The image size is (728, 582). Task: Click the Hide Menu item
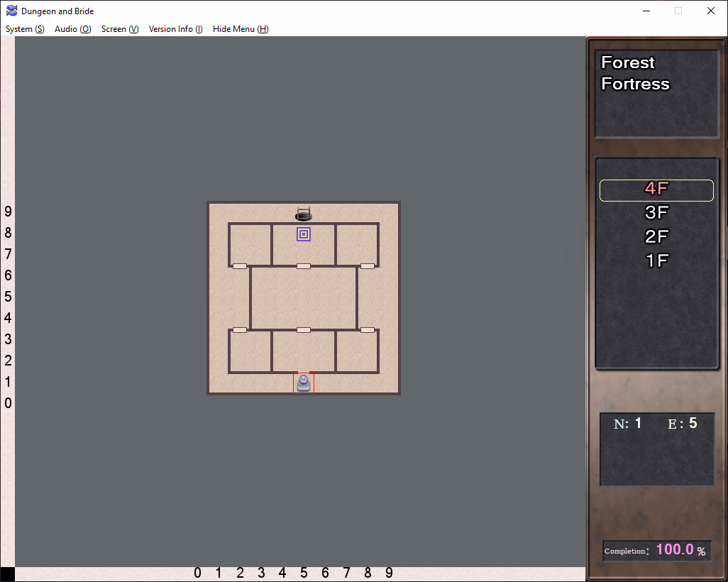coord(241,29)
